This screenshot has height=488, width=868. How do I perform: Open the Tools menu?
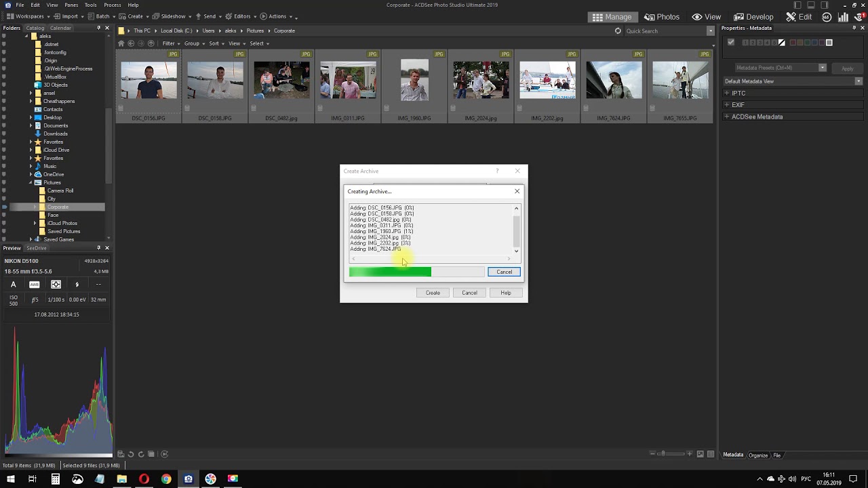pyautogui.click(x=91, y=5)
